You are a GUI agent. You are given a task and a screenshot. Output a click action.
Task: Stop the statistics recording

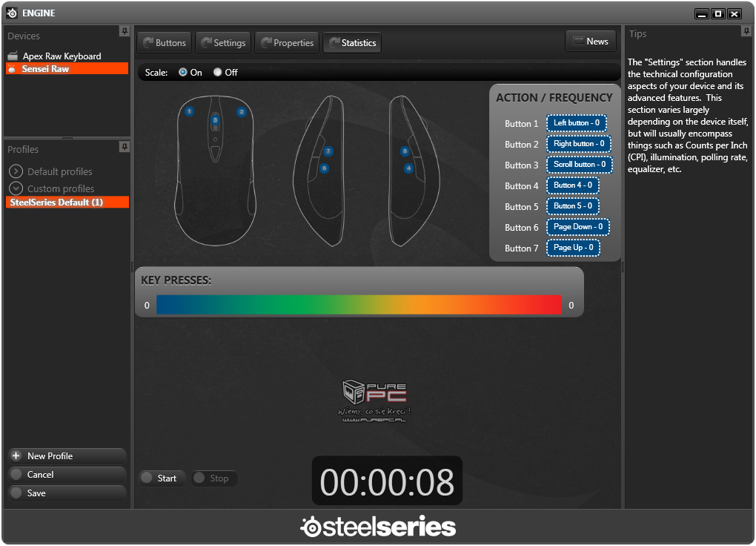pyautogui.click(x=214, y=478)
